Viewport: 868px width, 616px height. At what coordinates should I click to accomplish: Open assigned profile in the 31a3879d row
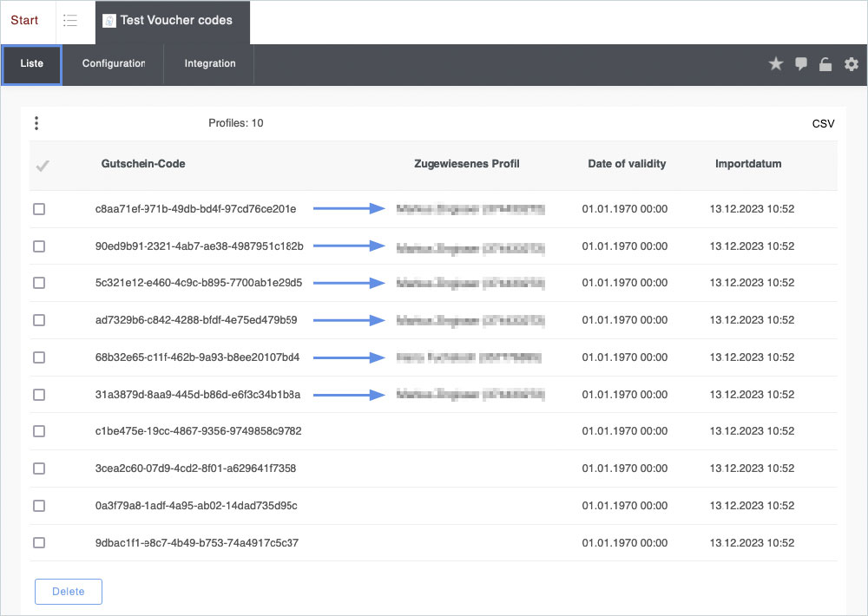[x=470, y=394]
